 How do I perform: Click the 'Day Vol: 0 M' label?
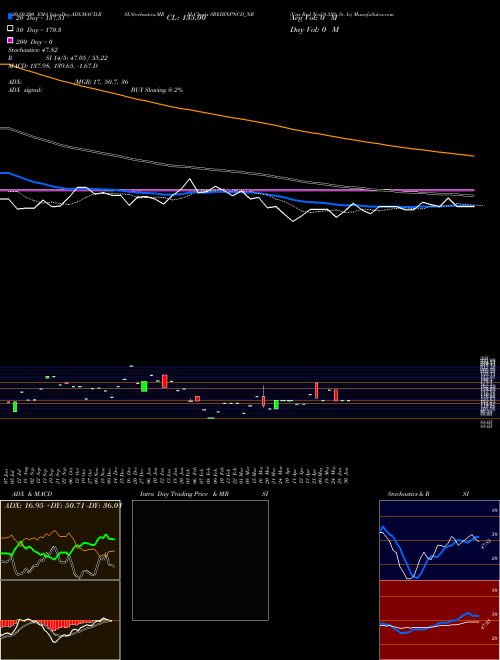314,30
